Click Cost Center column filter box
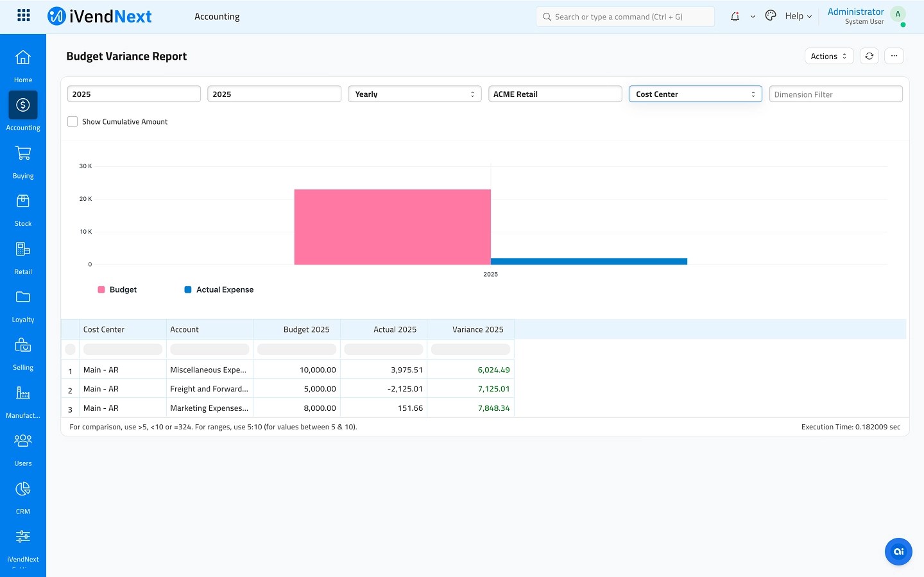This screenshot has width=924, height=577. (x=123, y=349)
